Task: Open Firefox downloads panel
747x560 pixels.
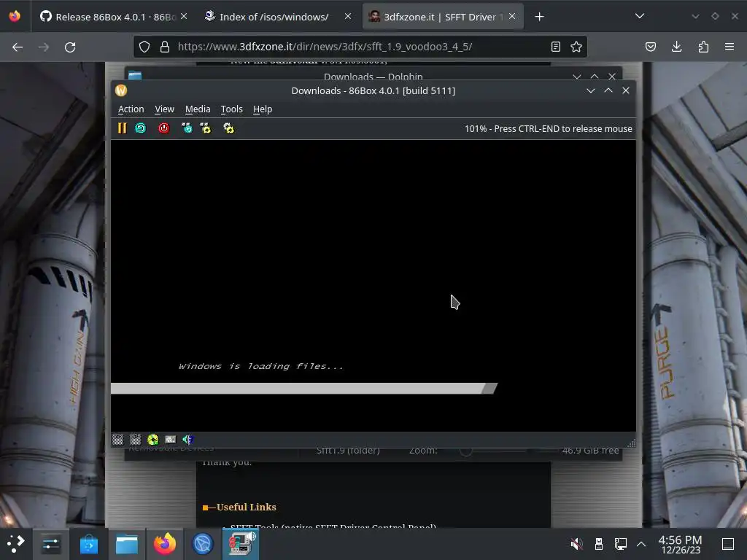Action: coord(676,47)
